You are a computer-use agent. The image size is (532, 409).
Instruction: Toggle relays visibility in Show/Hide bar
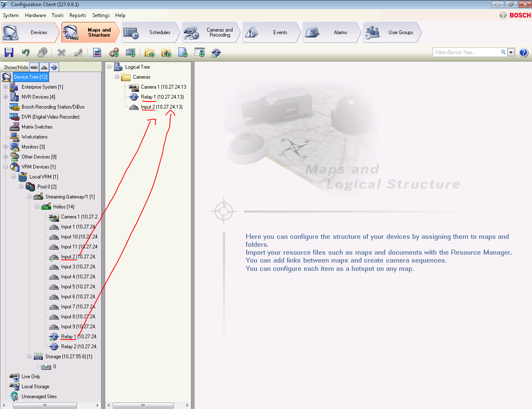pyautogui.click(x=54, y=67)
